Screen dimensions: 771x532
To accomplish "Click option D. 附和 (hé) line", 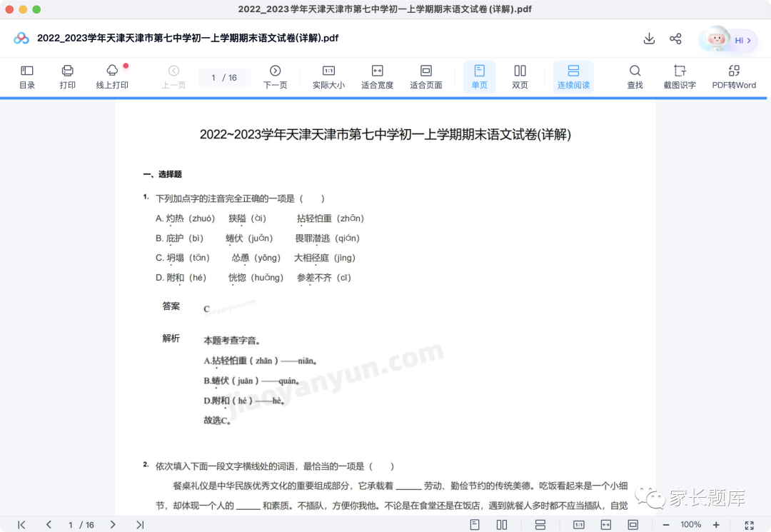I will [x=253, y=277].
